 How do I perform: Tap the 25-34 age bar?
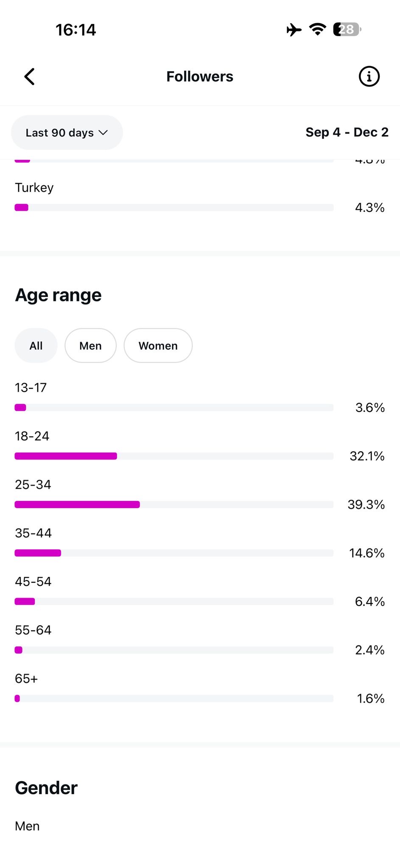(77, 504)
